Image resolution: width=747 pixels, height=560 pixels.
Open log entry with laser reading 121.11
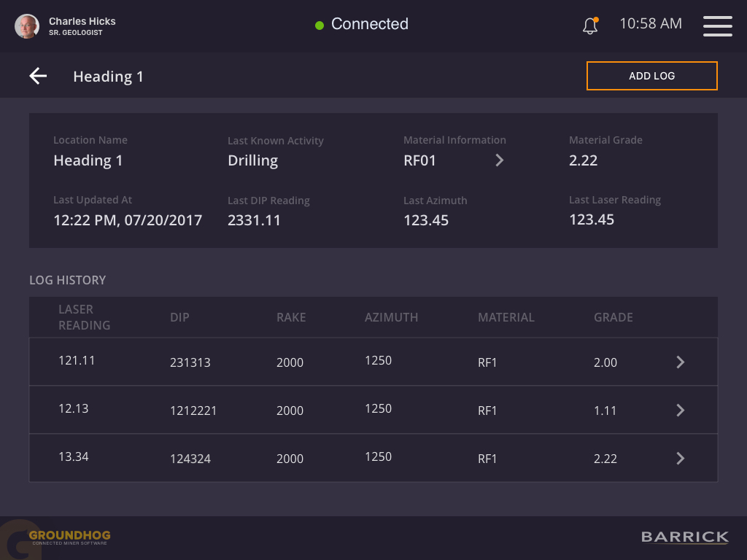(680, 362)
